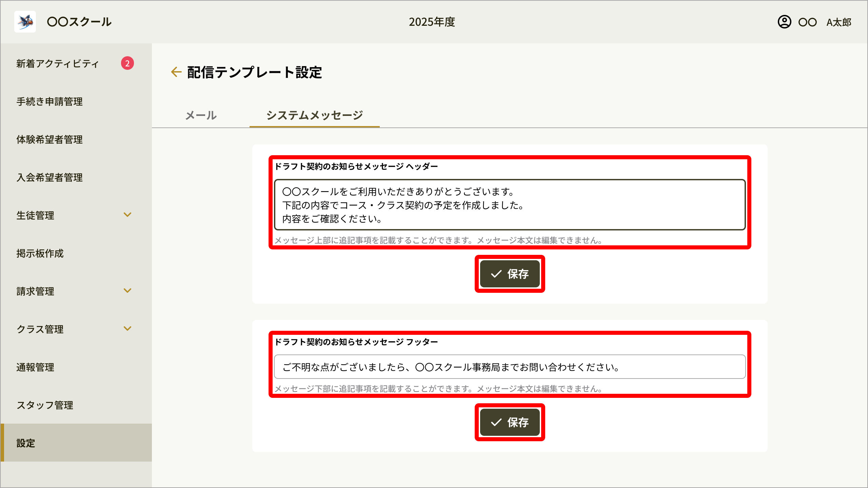Click the ドラフト契約のお知らせメッセージ ヘッダー label
The width and height of the screenshot is (868, 488).
pyautogui.click(x=356, y=166)
